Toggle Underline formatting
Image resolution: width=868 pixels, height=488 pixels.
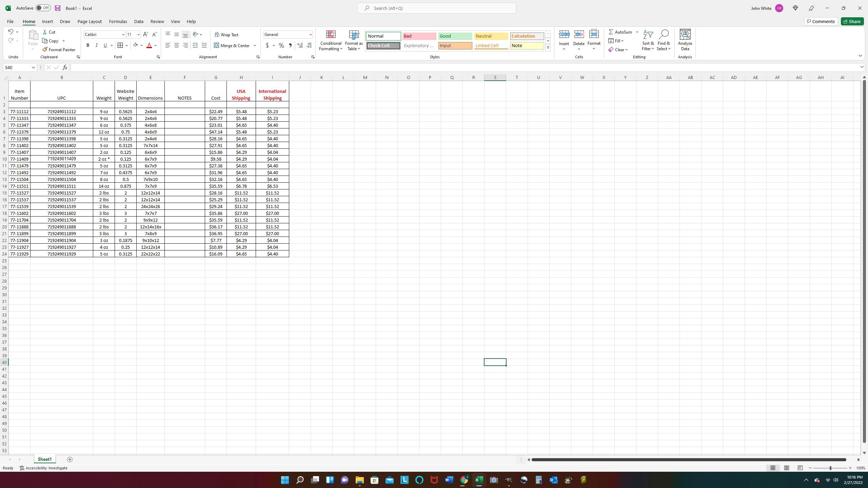[105, 45]
